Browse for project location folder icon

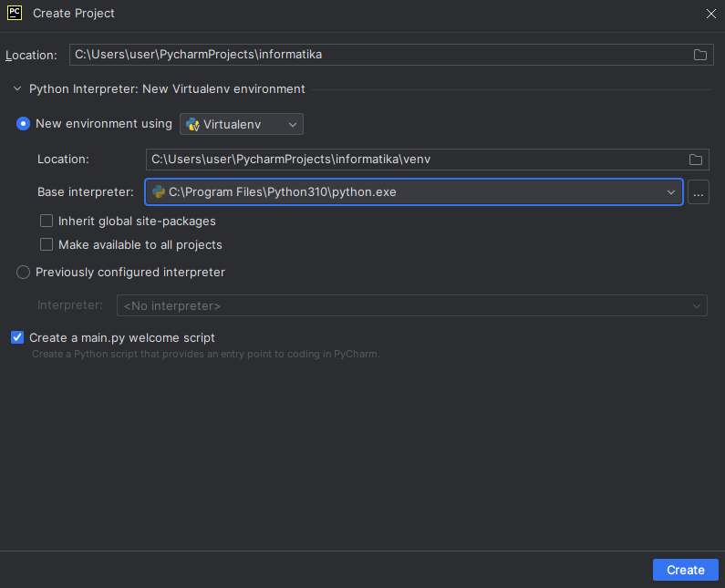(x=700, y=55)
